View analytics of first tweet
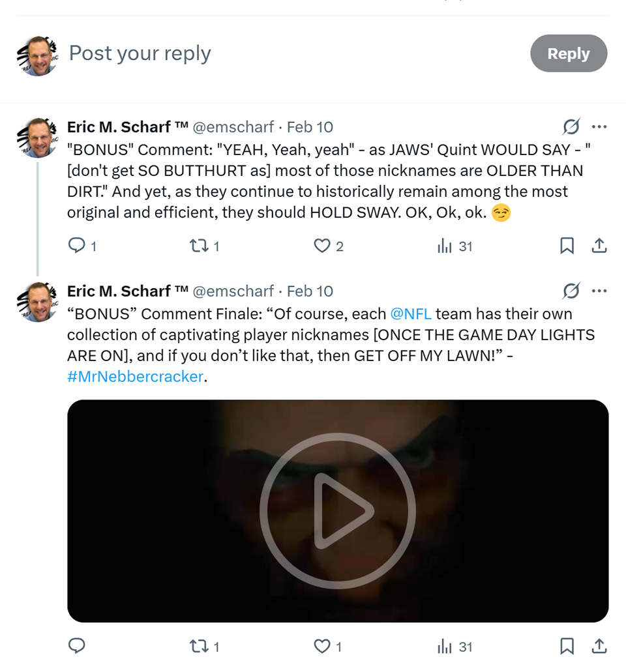626x672 pixels. click(x=445, y=246)
